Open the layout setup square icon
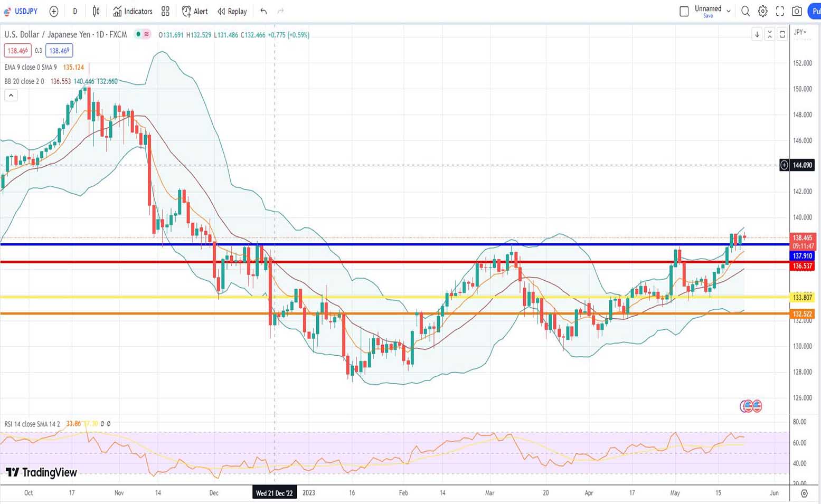 [684, 11]
